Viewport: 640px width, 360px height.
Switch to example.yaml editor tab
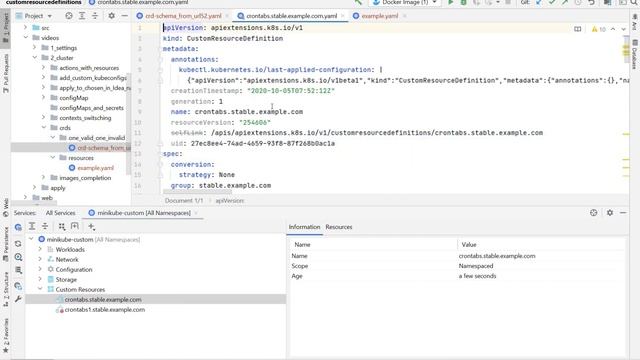(380, 16)
